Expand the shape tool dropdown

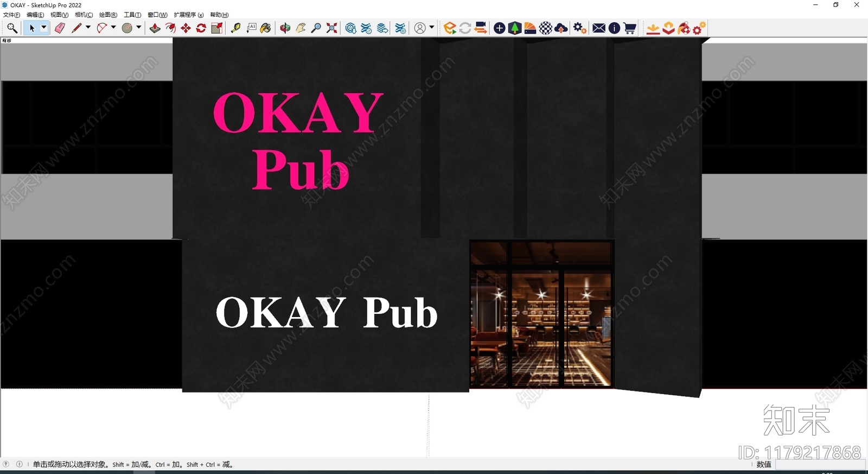point(139,28)
